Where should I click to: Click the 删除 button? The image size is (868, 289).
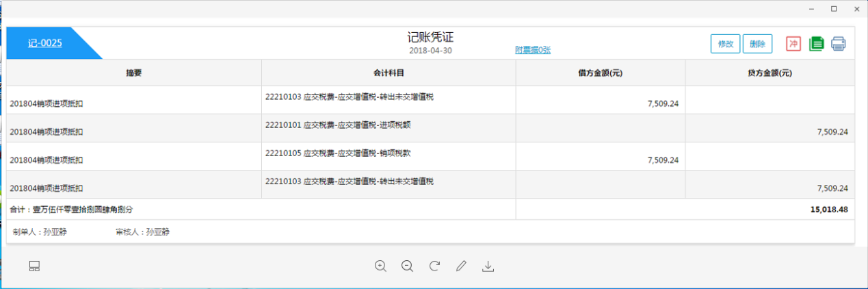(x=757, y=44)
